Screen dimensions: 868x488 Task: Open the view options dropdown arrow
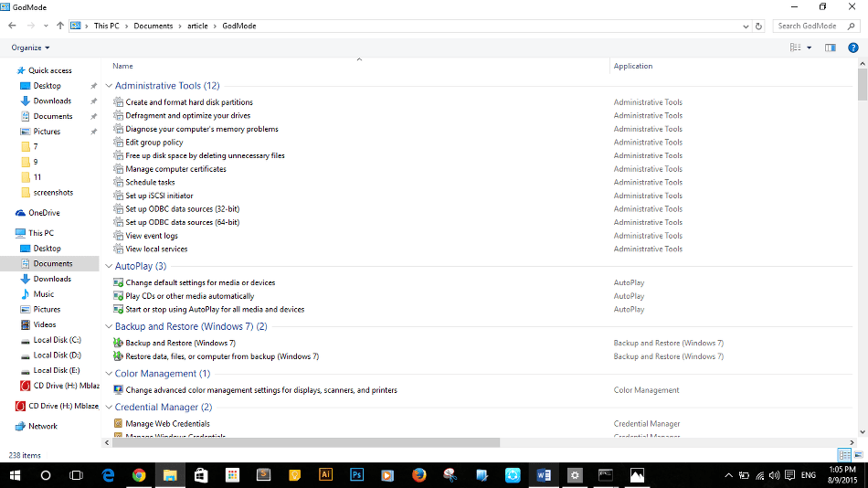click(x=809, y=48)
